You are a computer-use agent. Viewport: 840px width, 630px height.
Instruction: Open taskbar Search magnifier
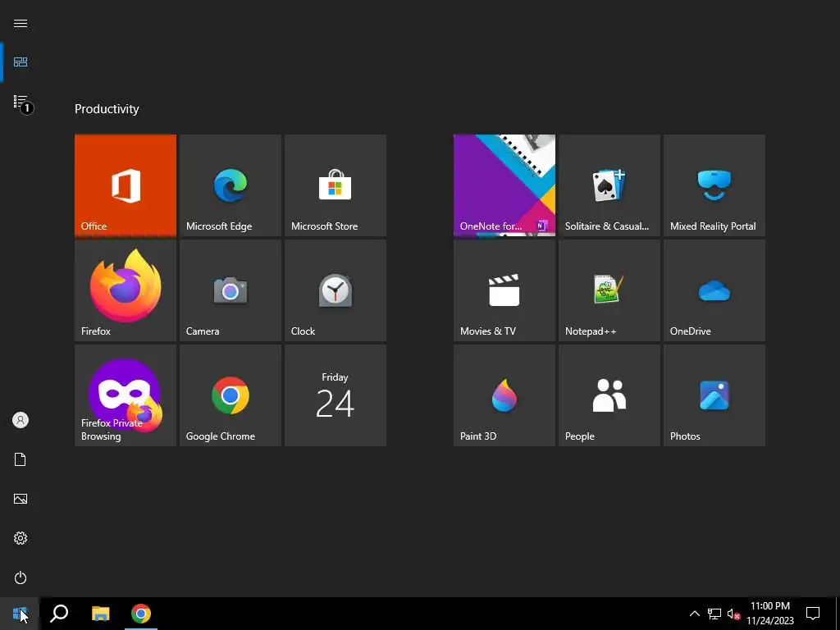point(59,614)
